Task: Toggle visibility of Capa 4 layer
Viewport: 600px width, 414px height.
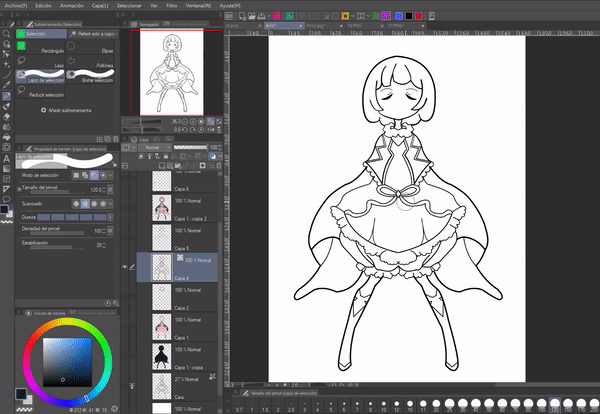Action: (x=125, y=267)
